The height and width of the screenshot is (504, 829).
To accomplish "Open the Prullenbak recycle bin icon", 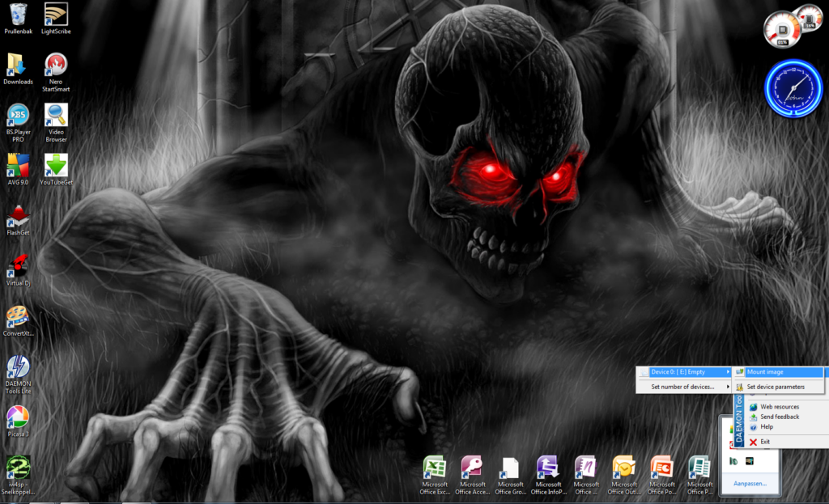I will point(18,19).
